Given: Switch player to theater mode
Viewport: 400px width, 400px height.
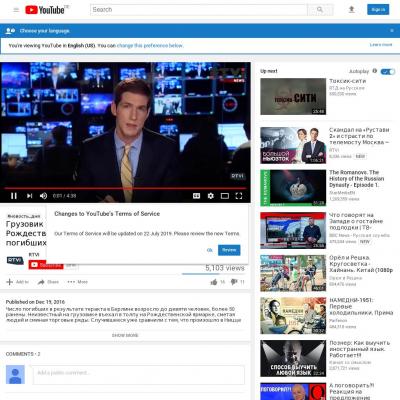Looking at the screenshot, I should pos(225,196).
